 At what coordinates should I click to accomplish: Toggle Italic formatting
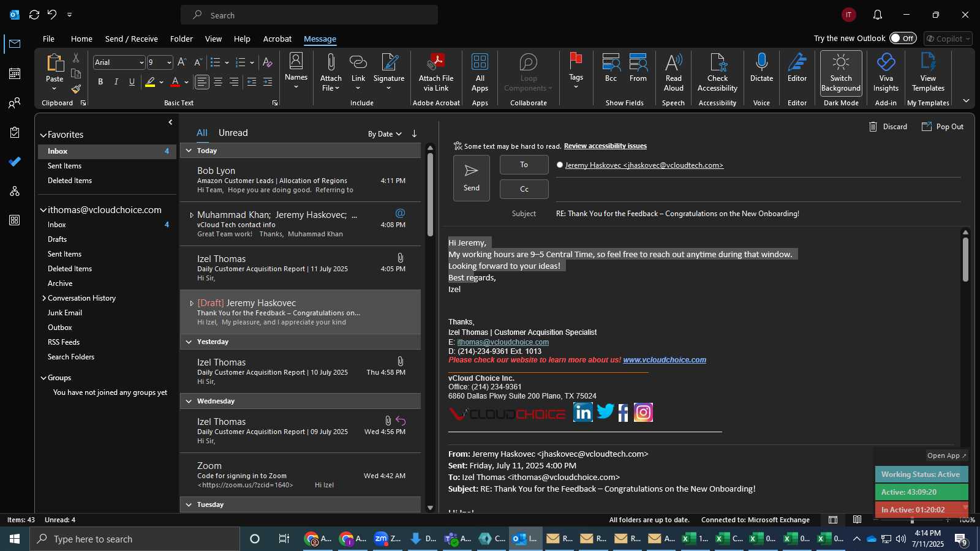point(116,81)
